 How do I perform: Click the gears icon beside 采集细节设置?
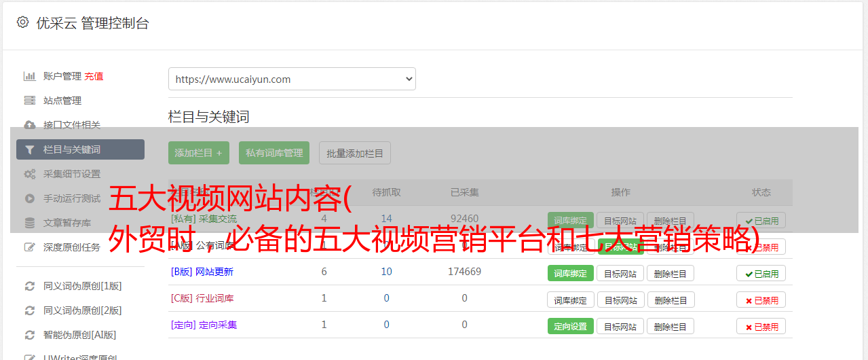click(x=29, y=174)
